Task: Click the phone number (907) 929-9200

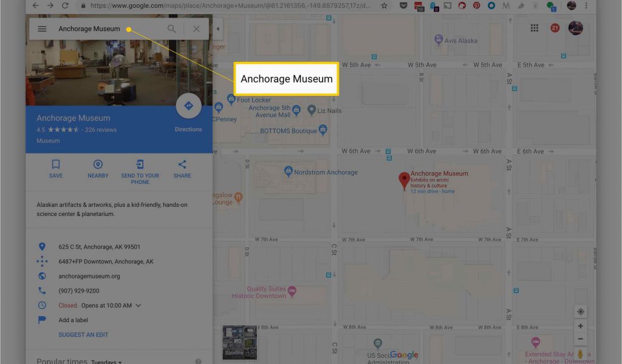Action: [79, 291]
